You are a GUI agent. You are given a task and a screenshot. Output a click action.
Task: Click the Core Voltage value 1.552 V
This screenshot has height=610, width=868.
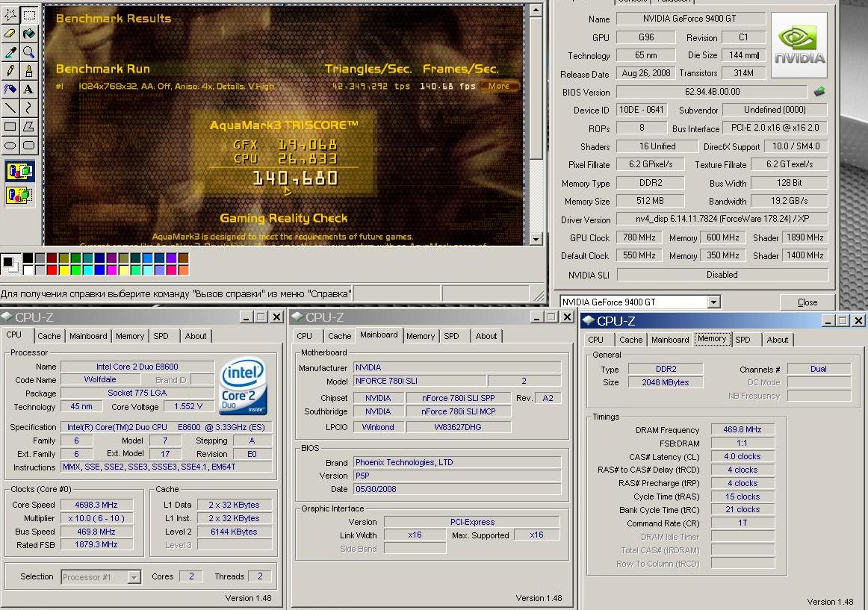188,406
